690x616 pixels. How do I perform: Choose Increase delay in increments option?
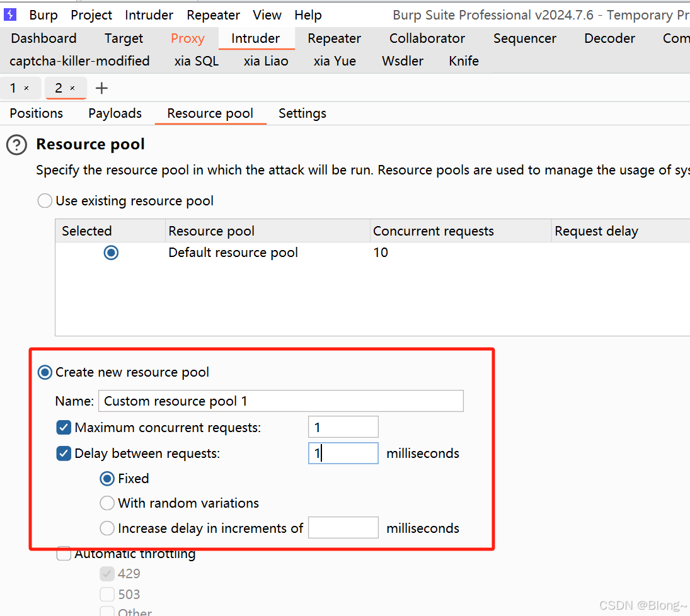pyautogui.click(x=107, y=528)
